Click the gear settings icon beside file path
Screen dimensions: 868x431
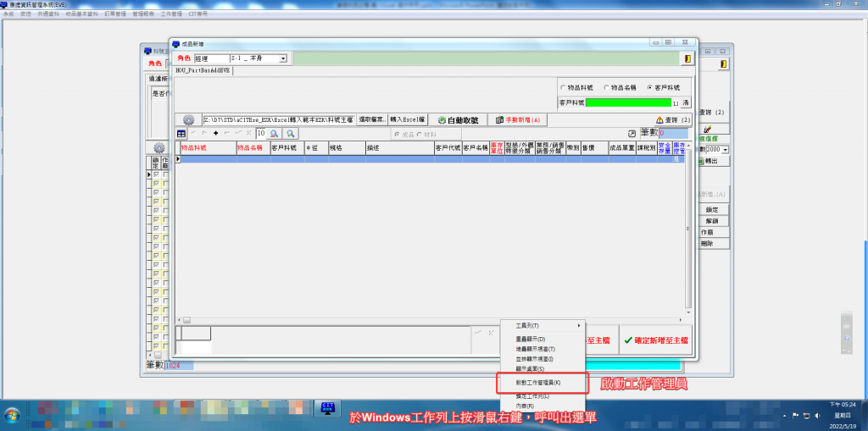point(188,120)
